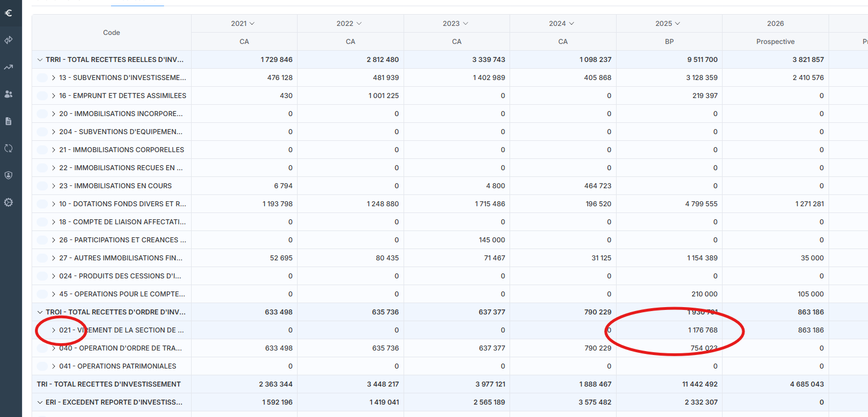Viewport: 868px width, 417px height.
Task: Open the 2021 column header dropdown
Action: tap(252, 24)
